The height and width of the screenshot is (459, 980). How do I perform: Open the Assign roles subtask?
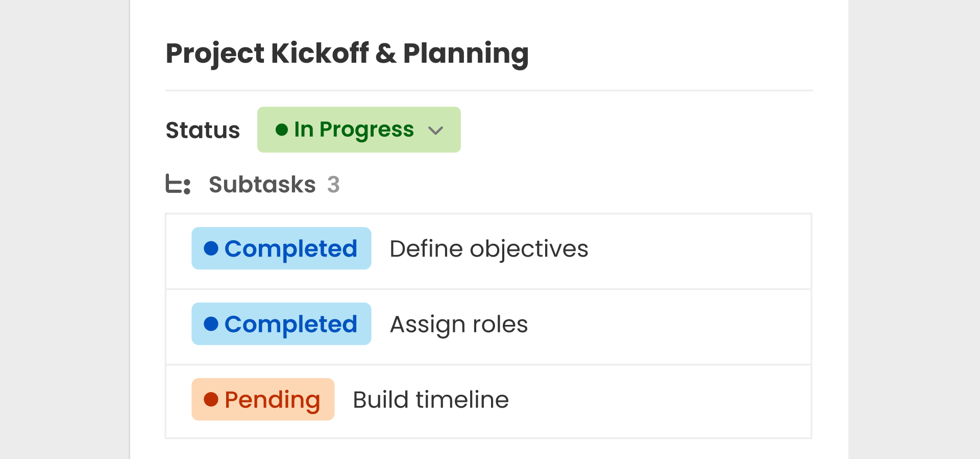tap(458, 324)
